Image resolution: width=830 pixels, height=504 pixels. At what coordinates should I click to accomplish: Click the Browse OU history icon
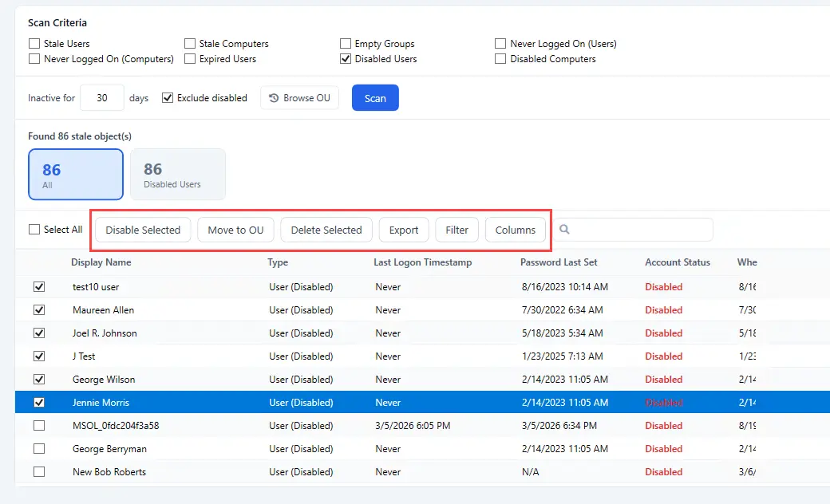tap(274, 98)
